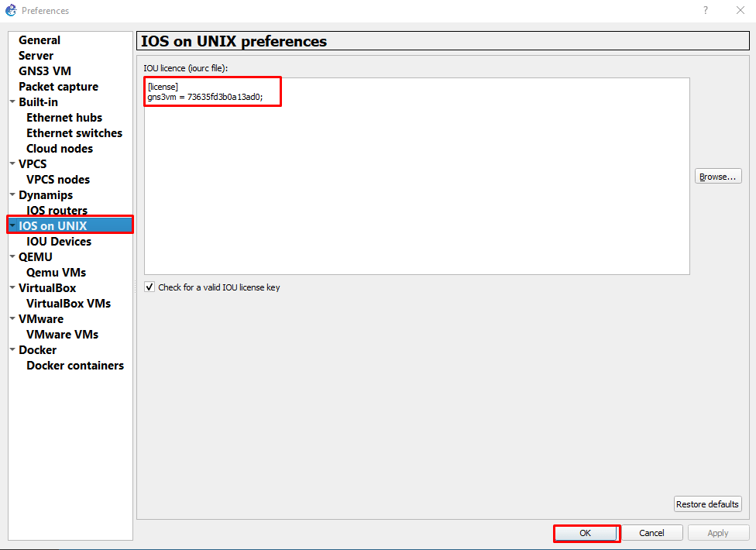Confirm settings with the OK button
Image resolution: width=756 pixels, height=550 pixels.
click(586, 533)
